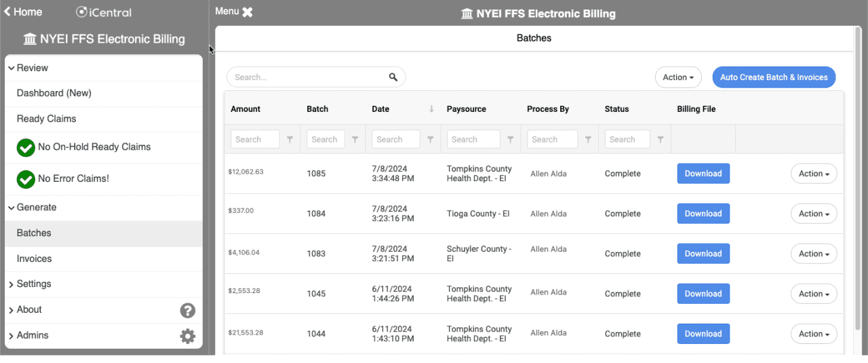Download billing file for batch 1084

(703, 214)
